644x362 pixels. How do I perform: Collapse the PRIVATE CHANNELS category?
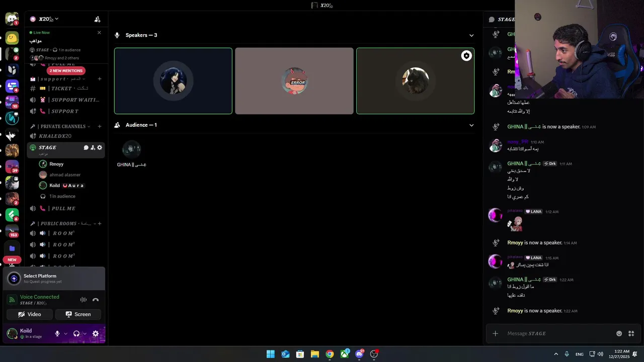(x=89, y=126)
